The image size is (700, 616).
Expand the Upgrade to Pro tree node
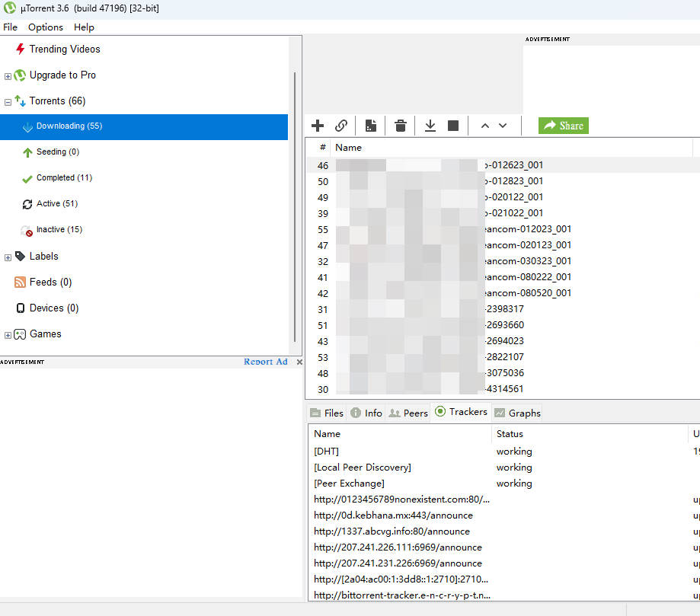tap(8, 76)
